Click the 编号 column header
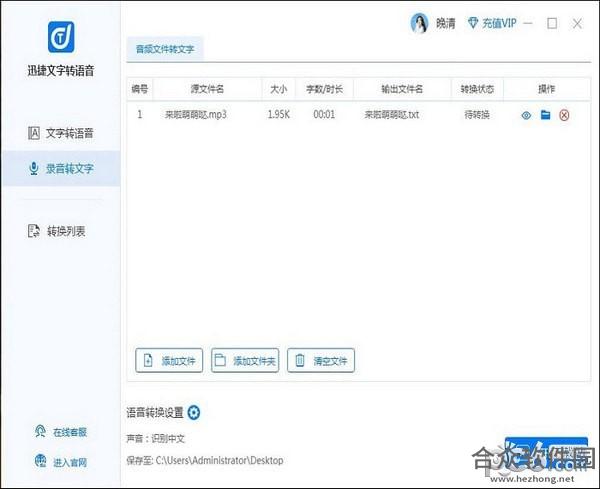Image resolution: width=600 pixels, height=489 pixels. click(140, 89)
